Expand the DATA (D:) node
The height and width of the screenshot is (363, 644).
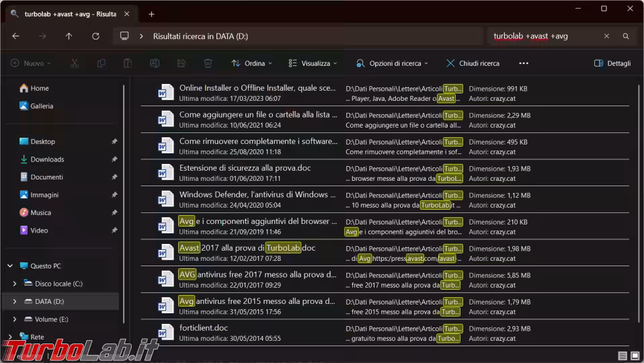pos(15,301)
